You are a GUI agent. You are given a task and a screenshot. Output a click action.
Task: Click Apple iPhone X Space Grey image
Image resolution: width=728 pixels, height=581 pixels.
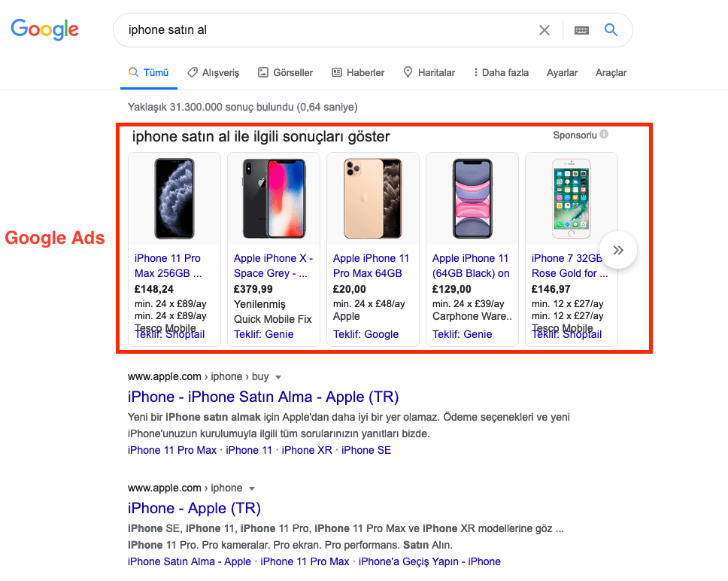(x=274, y=199)
